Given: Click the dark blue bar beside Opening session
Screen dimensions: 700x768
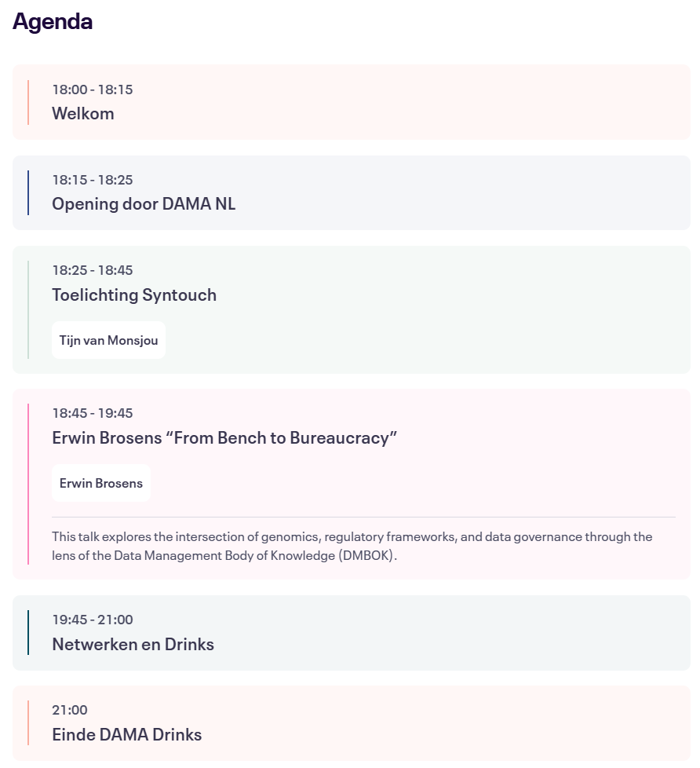Looking at the screenshot, I should pos(28,192).
